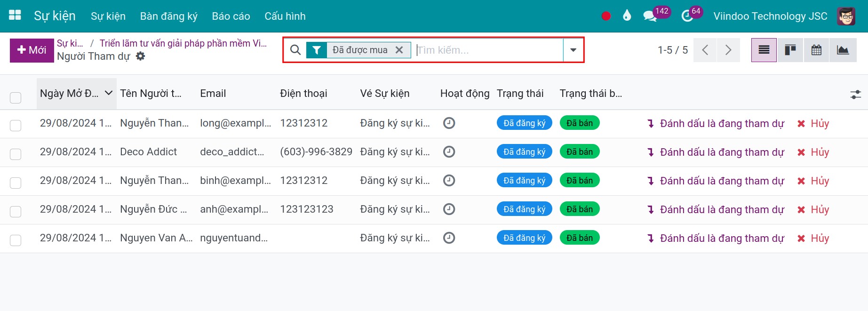Screen dimensions: 868x311
Task: Click the red recording dot icon
Action: 606,16
